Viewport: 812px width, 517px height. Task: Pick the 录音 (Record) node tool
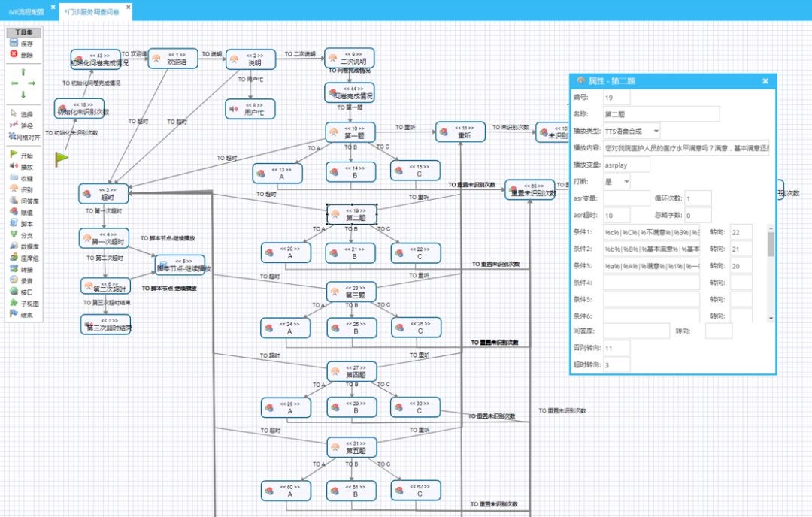[14, 280]
